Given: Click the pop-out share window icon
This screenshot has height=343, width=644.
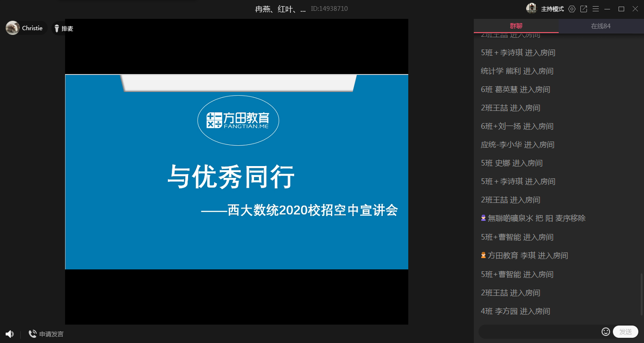Looking at the screenshot, I should [x=584, y=9].
